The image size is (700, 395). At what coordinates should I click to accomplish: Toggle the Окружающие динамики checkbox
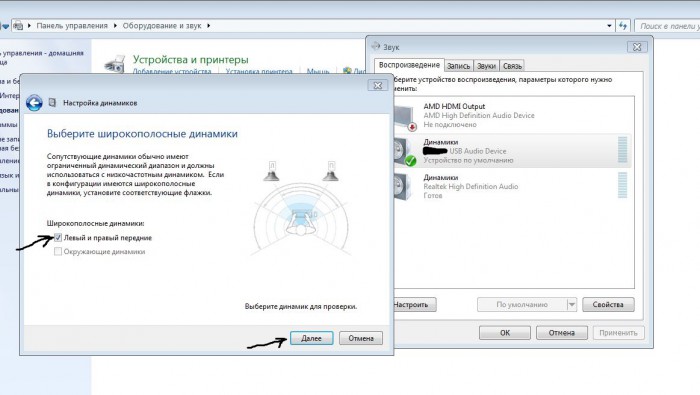[58, 252]
